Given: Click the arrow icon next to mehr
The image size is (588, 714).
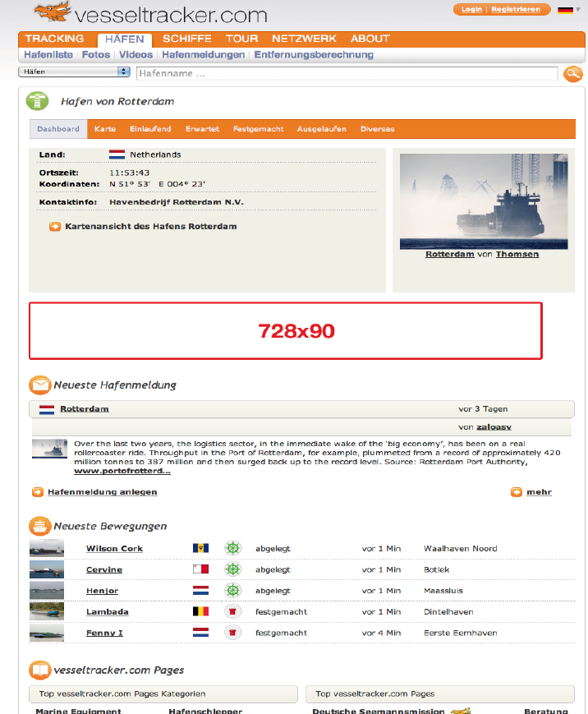Looking at the screenshot, I should coord(516,492).
